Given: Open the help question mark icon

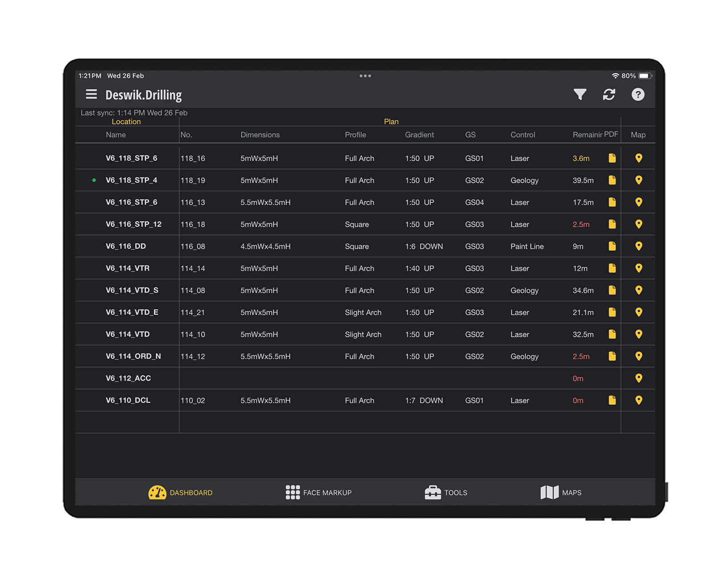Looking at the screenshot, I should [638, 94].
